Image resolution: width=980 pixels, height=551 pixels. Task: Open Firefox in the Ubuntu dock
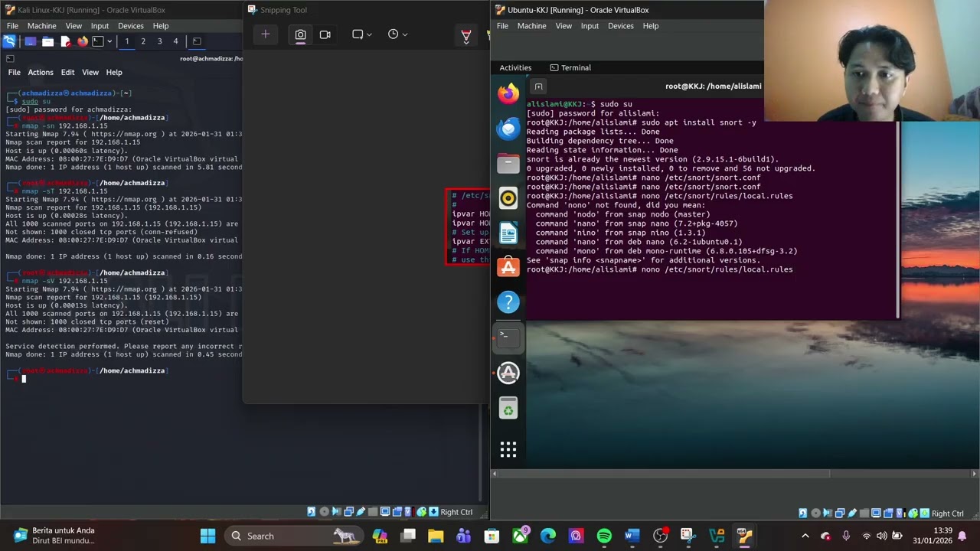pyautogui.click(x=508, y=94)
